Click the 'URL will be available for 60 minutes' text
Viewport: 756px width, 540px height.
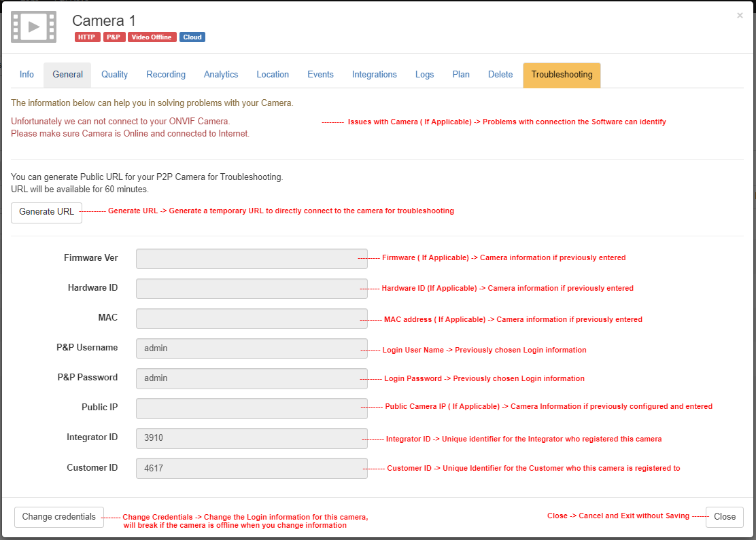80,190
